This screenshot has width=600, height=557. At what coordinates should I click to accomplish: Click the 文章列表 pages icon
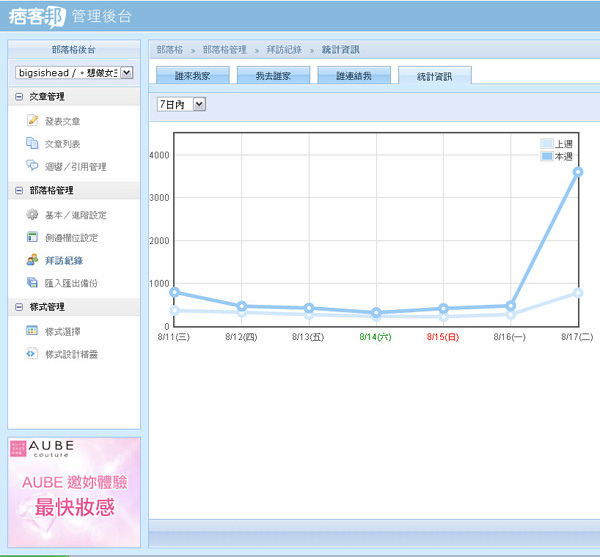(32, 143)
